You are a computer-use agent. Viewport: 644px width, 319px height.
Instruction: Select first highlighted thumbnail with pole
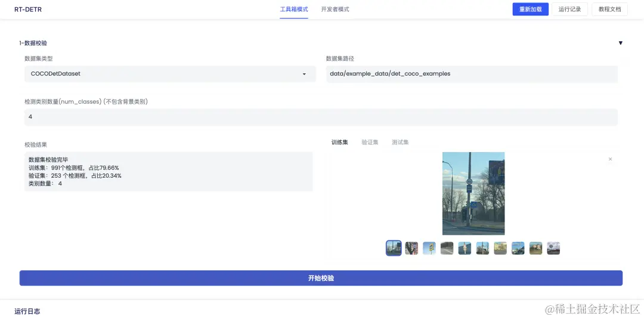coord(394,248)
